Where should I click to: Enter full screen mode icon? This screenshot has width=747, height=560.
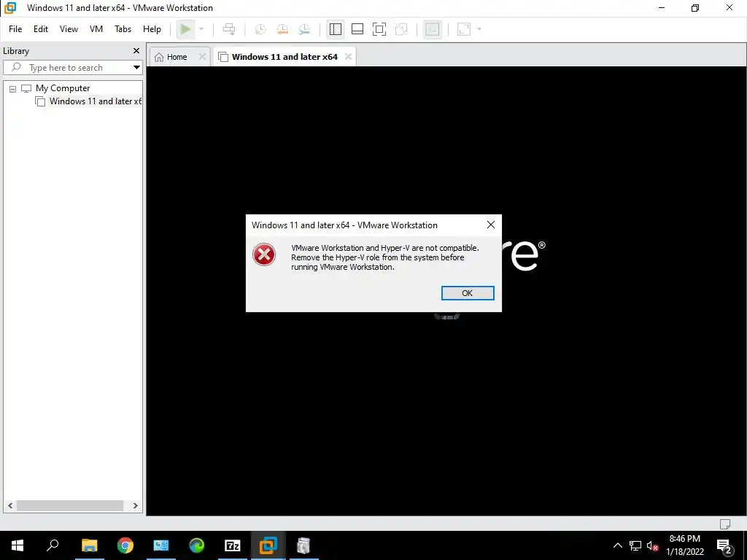pyautogui.click(x=379, y=29)
